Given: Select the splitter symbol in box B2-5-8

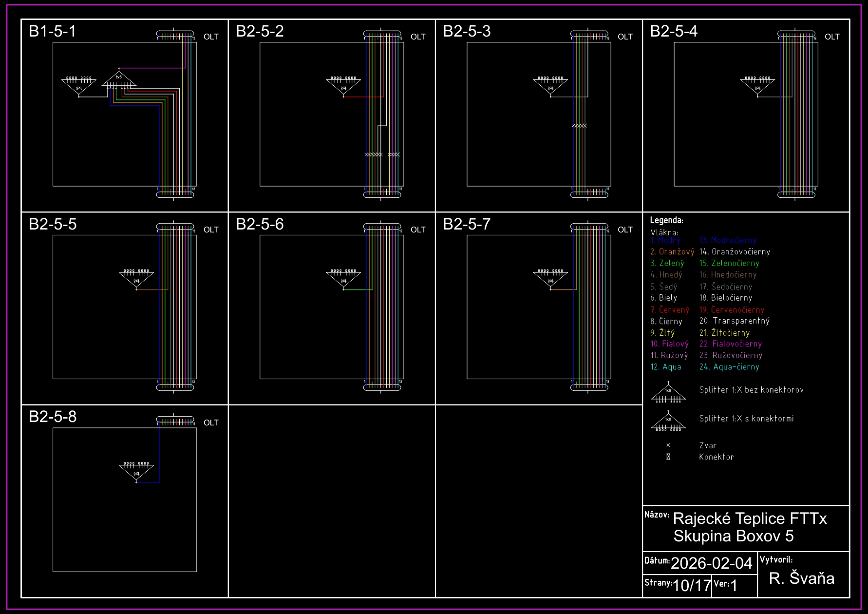Looking at the screenshot, I should (x=136, y=471).
